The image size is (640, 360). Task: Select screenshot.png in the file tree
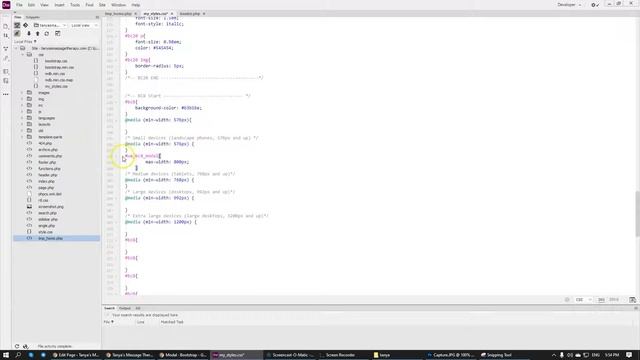tap(51, 207)
